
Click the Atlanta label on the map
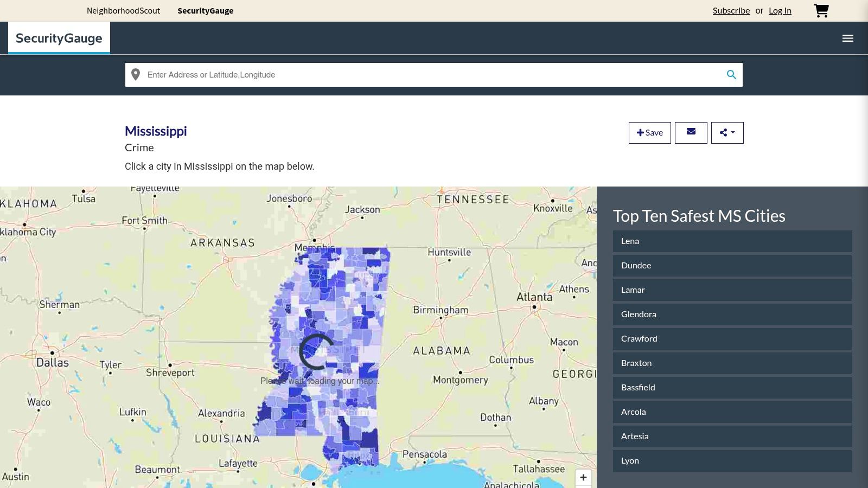click(534, 297)
